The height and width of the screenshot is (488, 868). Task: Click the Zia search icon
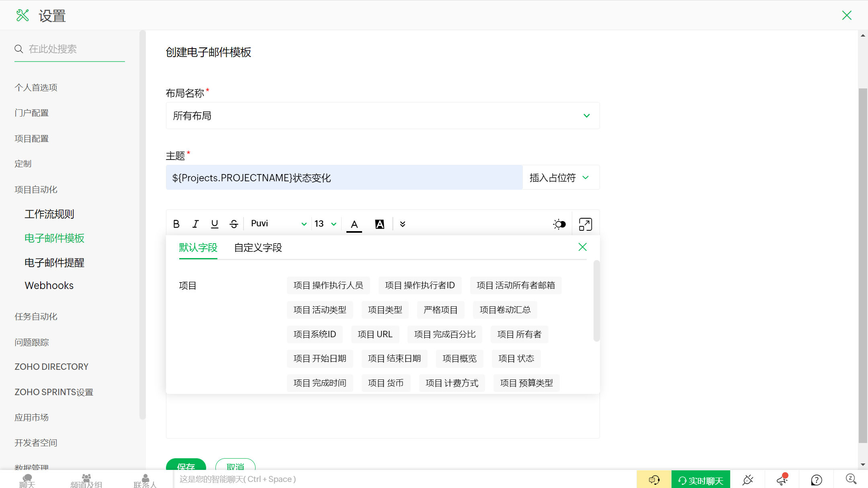click(x=851, y=479)
